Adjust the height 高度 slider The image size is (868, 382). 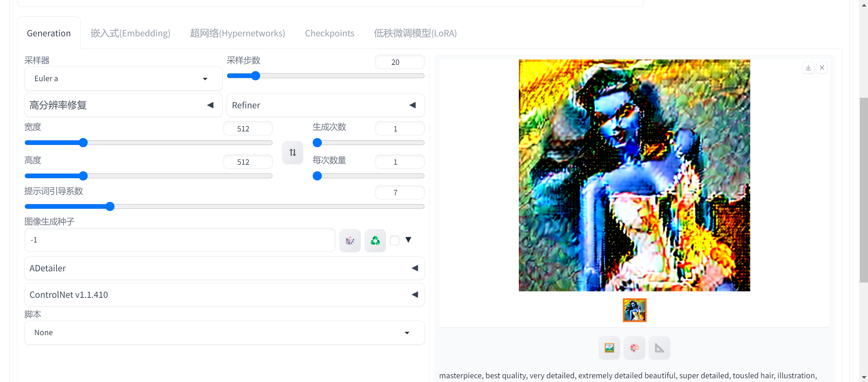click(x=148, y=176)
